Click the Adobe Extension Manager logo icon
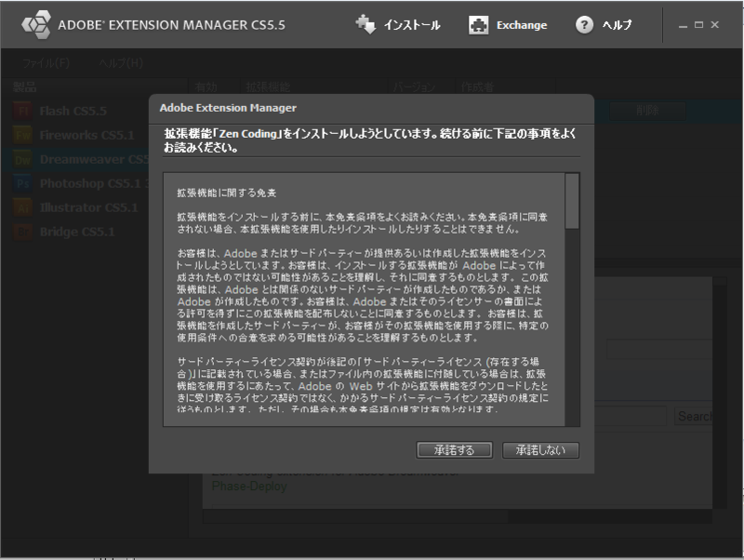Viewport: 744px width, 560px height. (37, 25)
